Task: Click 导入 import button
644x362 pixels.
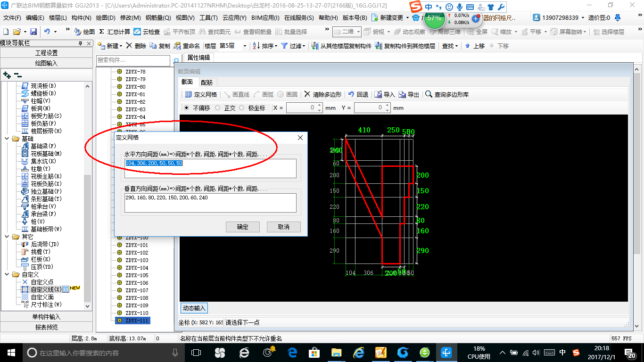Action: (x=385, y=94)
